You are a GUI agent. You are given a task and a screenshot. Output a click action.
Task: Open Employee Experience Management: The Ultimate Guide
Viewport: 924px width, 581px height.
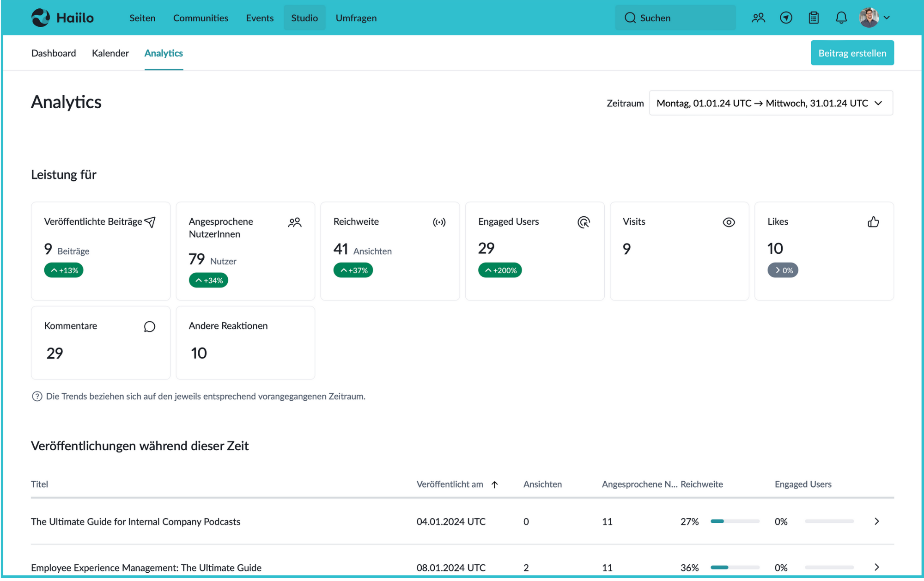pos(146,568)
